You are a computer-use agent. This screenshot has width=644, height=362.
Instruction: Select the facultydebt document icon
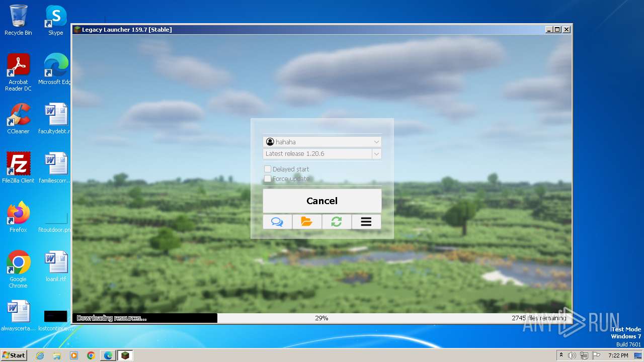tap(56, 119)
